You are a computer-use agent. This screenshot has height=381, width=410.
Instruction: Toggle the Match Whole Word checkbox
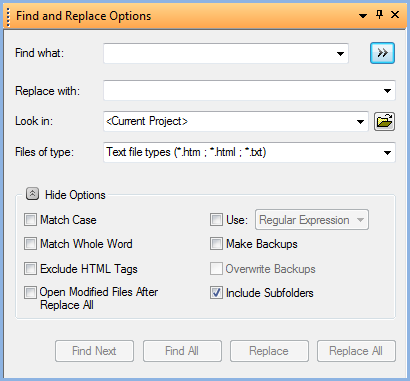click(30, 244)
